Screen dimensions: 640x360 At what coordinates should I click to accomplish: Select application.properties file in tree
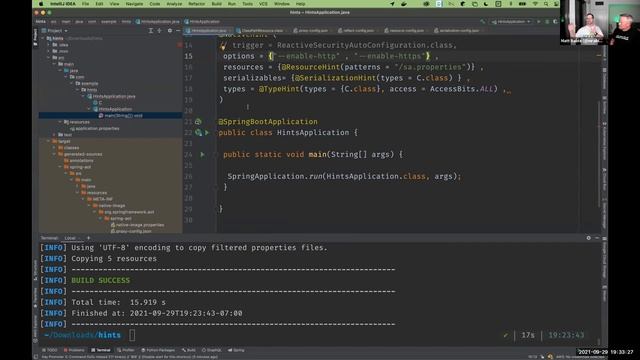tap(94, 129)
